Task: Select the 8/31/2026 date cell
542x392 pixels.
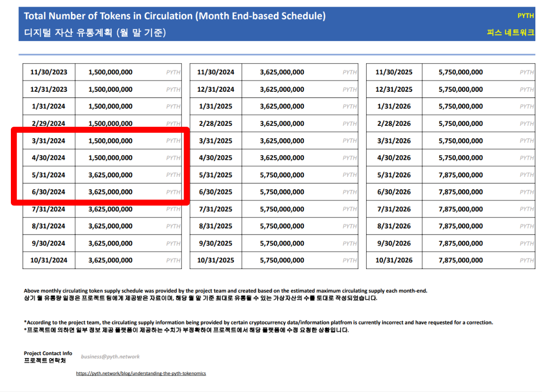Action: (x=394, y=226)
